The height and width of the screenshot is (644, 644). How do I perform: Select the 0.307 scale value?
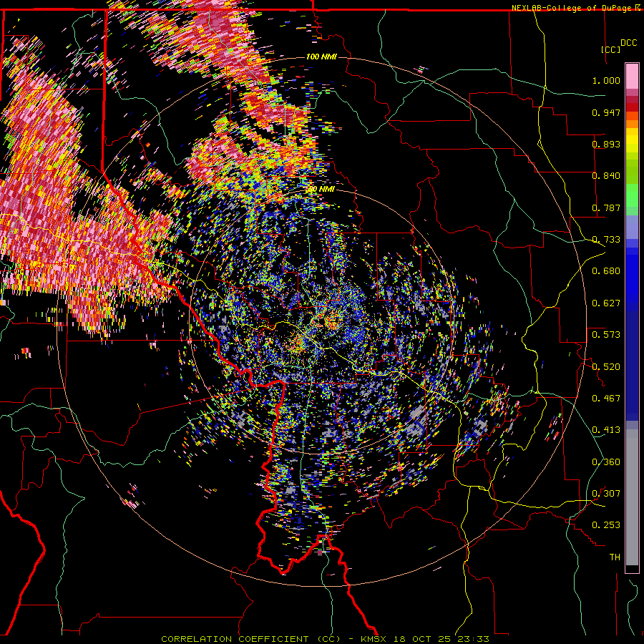coord(606,494)
